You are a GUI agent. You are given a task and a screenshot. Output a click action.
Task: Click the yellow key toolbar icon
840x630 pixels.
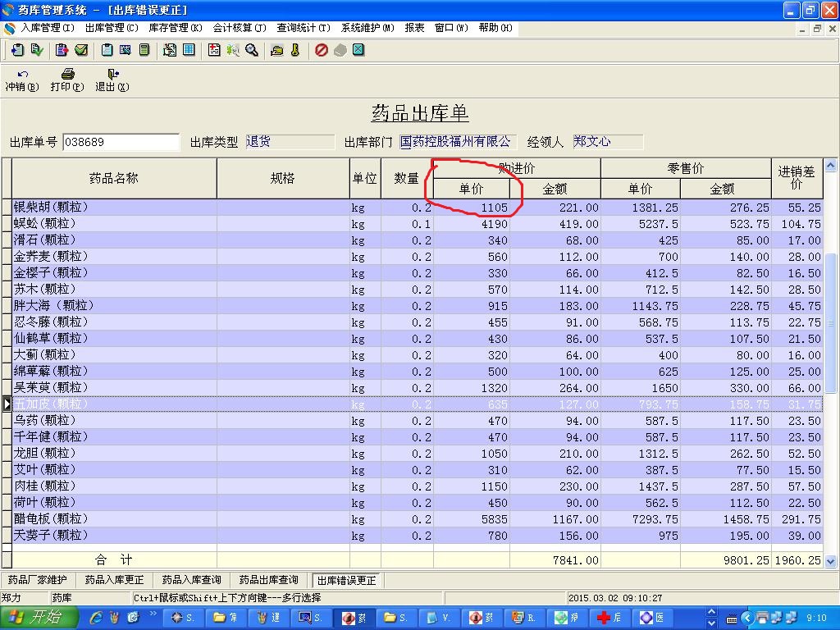pyautogui.click(x=295, y=50)
